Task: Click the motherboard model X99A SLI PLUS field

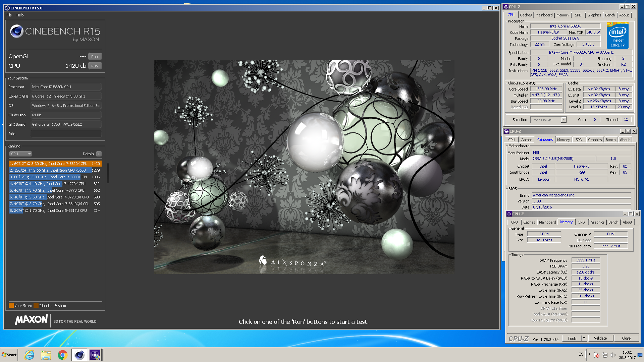Action: point(563,159)
